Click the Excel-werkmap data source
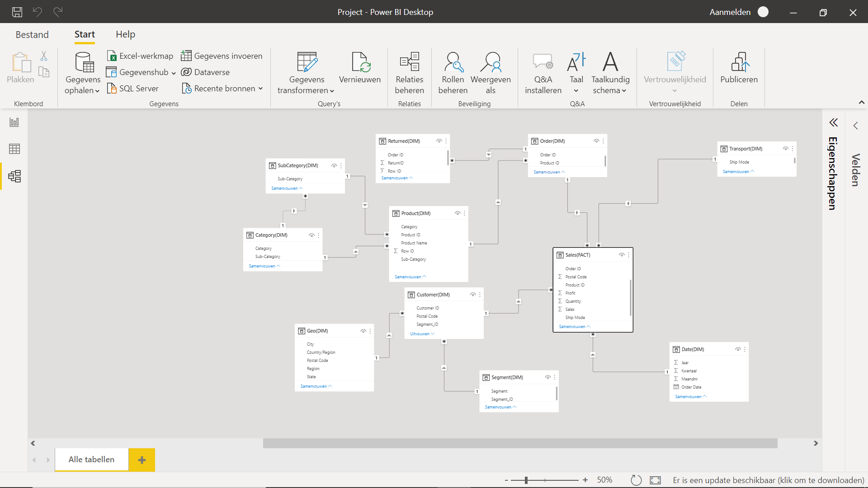This screenshot has height=488, width=868. tap(140, 56)
